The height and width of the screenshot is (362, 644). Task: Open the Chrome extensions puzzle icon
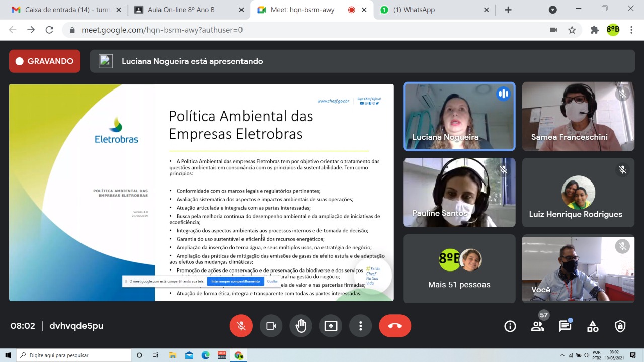point(595,30)
